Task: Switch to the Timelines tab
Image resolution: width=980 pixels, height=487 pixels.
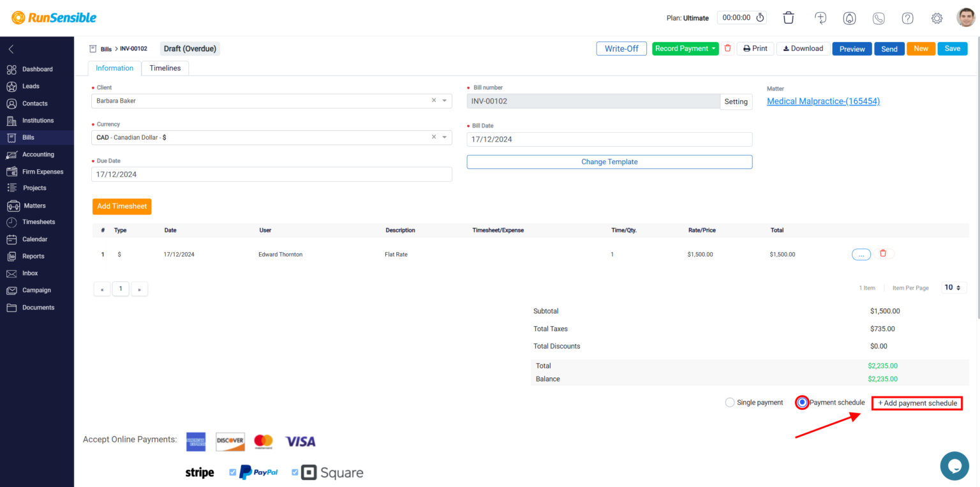Action: coord(165,68)
